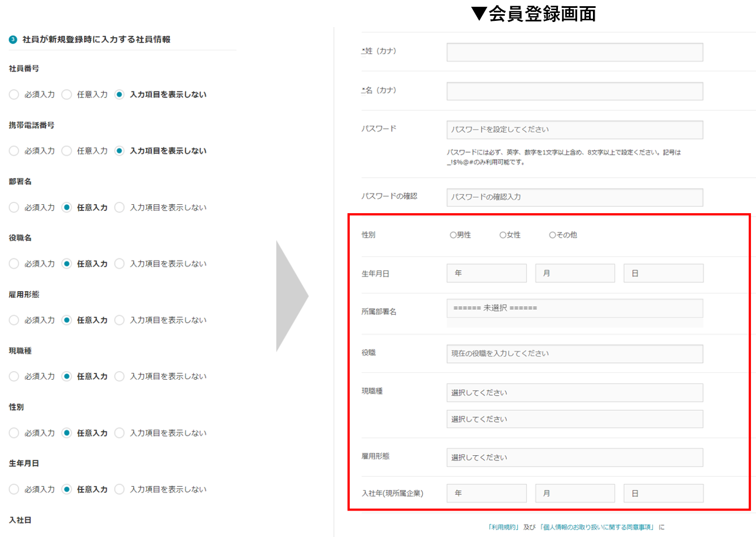This screenshot has height=537, width=756.
Task: Click the 利用規約 link
Action: tap(504, 527)
